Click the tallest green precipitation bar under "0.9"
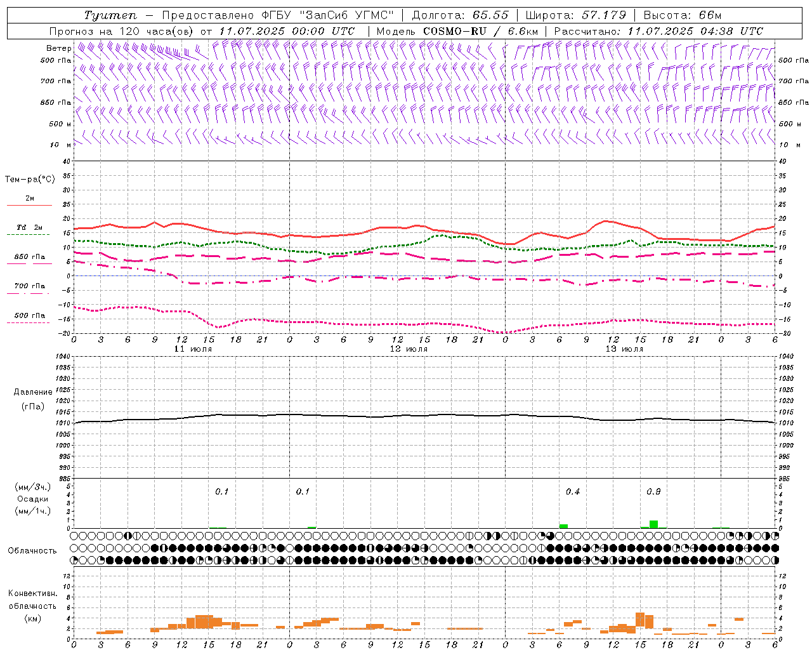The width and height of the screenshot is (812, 650). coord(653,524)
